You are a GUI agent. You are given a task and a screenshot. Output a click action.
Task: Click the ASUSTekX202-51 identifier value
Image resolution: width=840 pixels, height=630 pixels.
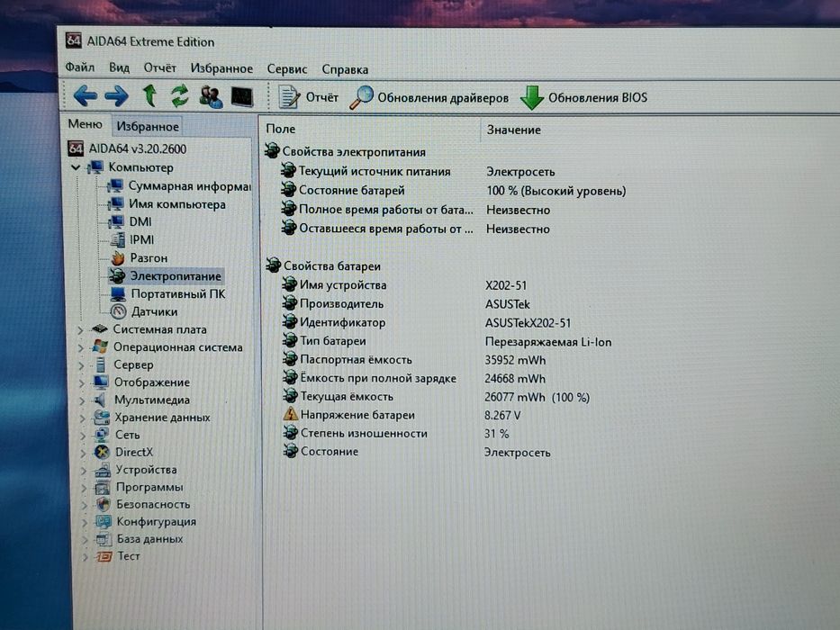[x=528, y=323]
